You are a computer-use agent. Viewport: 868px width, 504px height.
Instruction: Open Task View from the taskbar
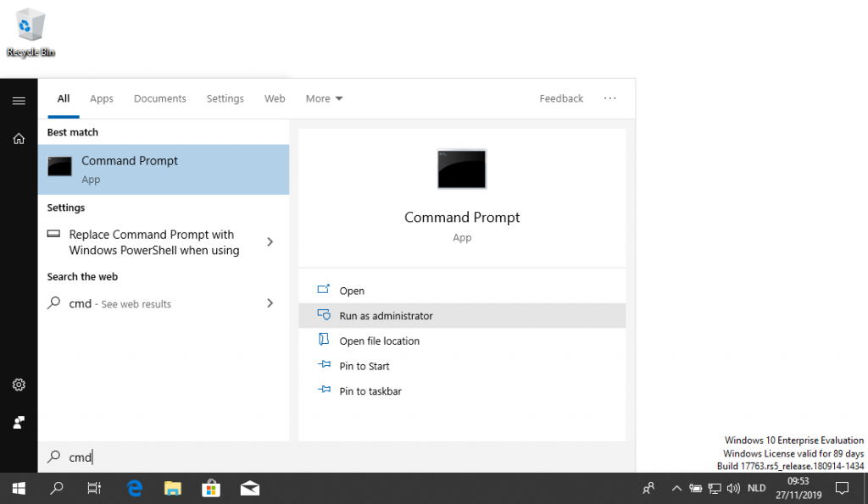coord(94,489)
